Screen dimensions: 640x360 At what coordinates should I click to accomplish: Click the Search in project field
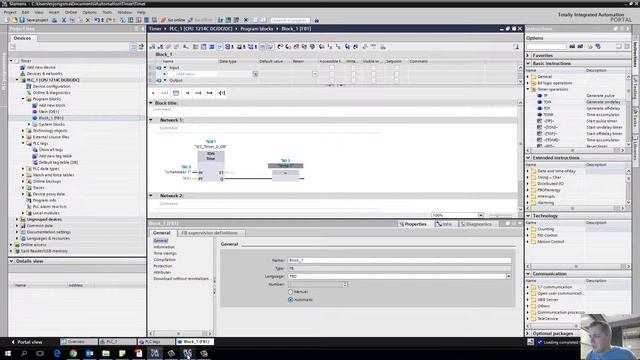pyautogui.click(x=290, y=20)
